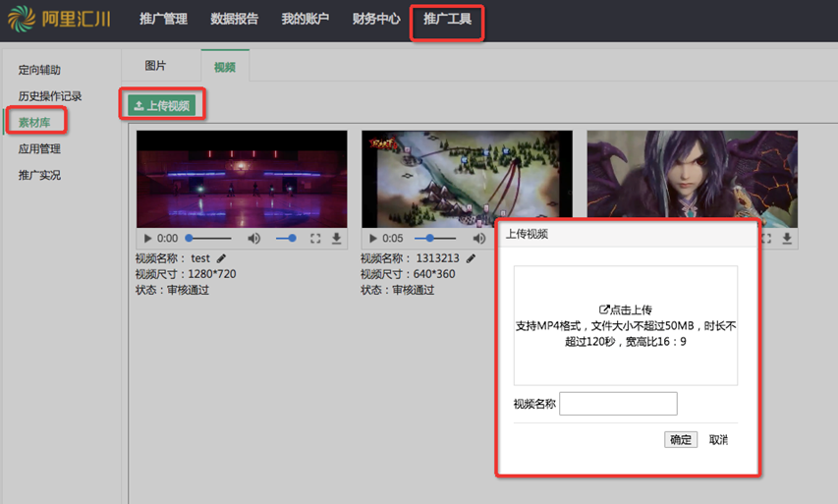Play the 1313213 video

373,239
